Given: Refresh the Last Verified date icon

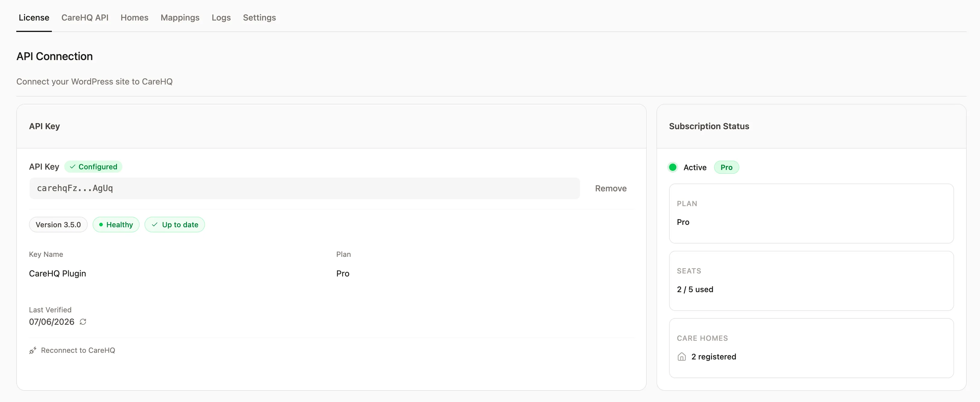Looking at the screenshot, I should [x=83, y=322].
